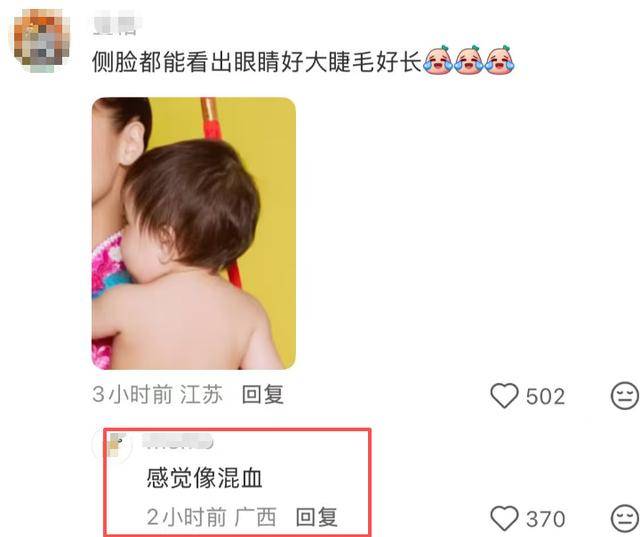Open the baby photo attached to comment
This screenshot has width=640, height=537.
[193, 233]
